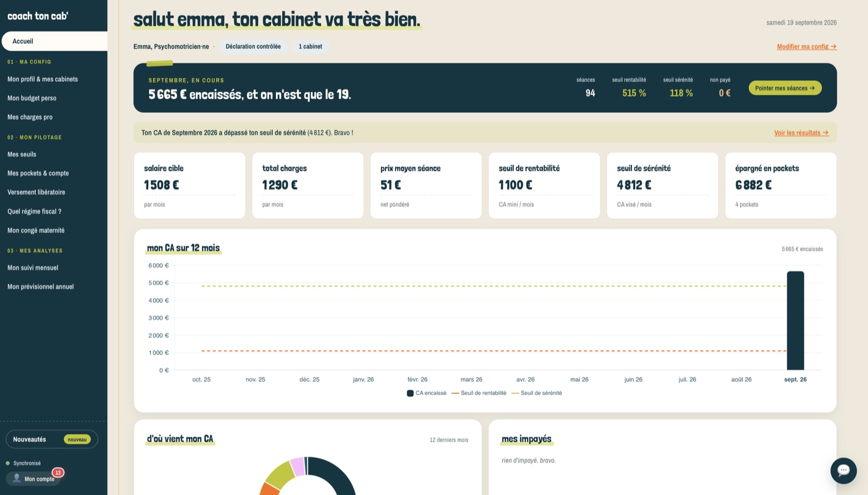Open the notification badge showing 13

pyautogui.click(x=58, y=473)
